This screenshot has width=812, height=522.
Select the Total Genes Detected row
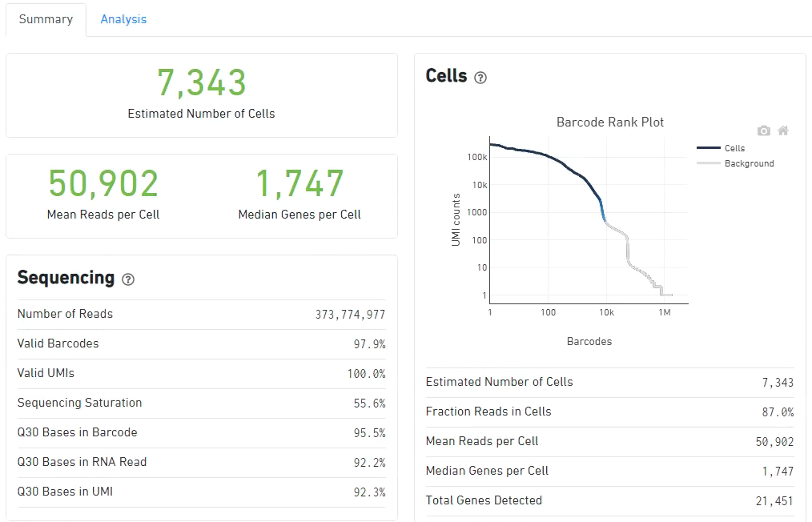(609, 500)
